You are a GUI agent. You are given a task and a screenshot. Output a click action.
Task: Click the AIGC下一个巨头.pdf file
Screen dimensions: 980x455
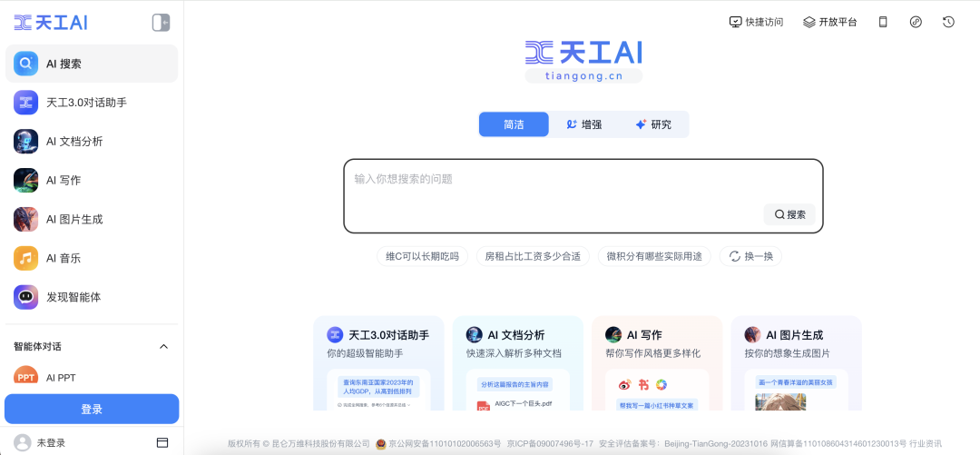coord(514,404)
